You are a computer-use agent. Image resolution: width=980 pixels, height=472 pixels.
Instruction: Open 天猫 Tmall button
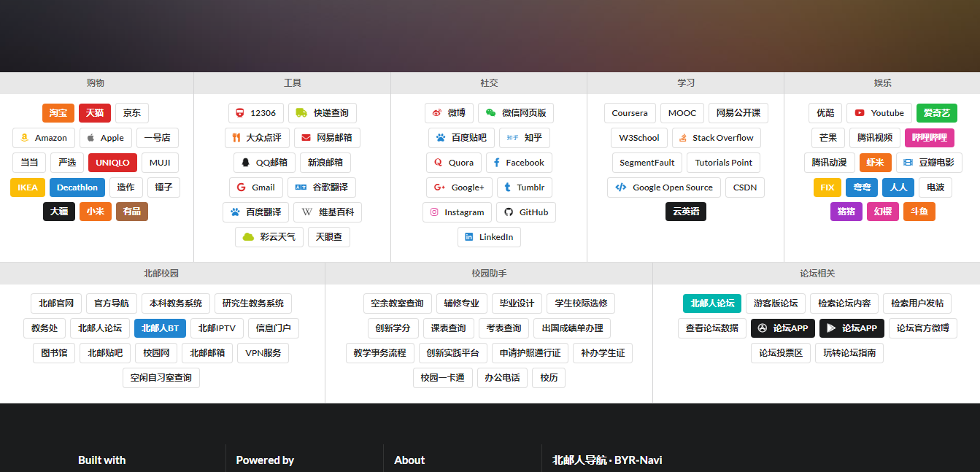point(95,113)
